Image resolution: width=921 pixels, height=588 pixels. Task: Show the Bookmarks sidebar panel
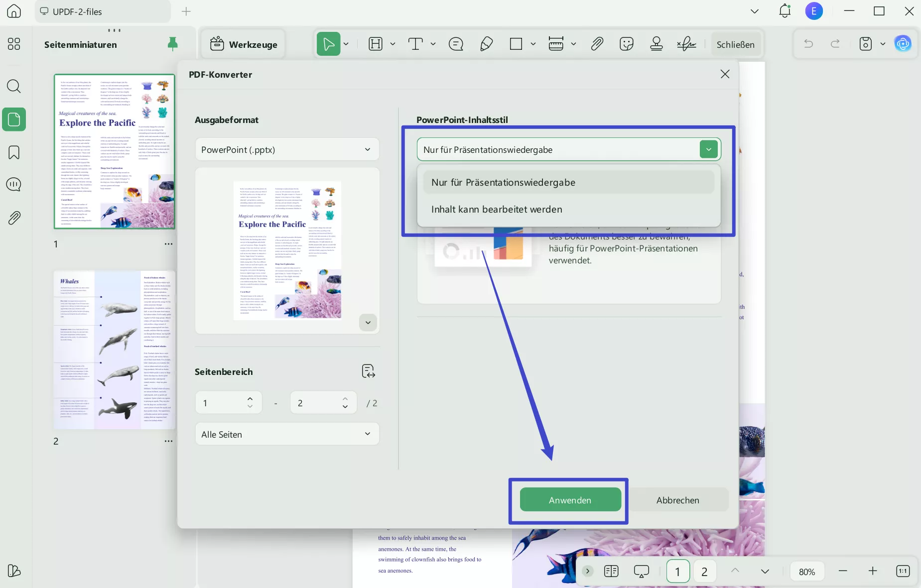(13, 152)
